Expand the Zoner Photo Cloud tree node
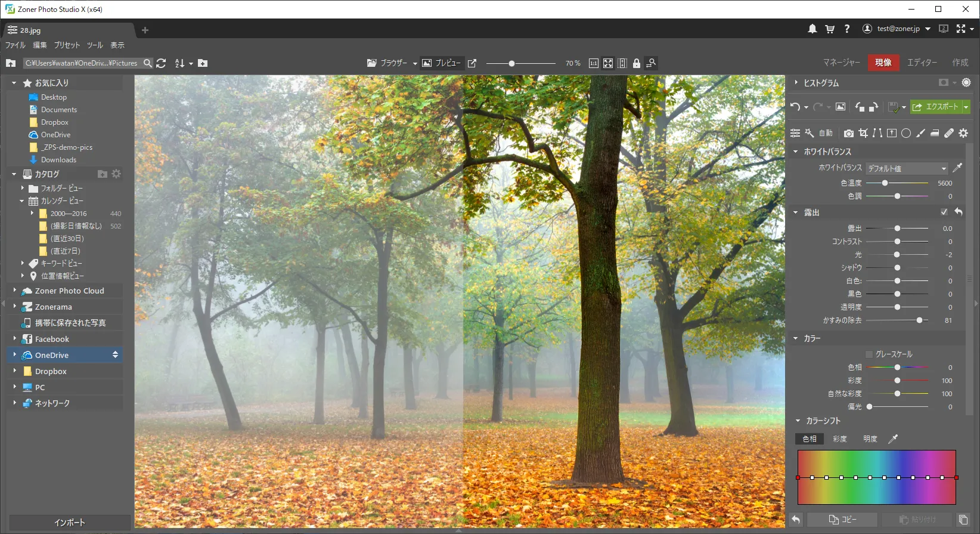The image size is (980, 534). (x=15, y=291)
